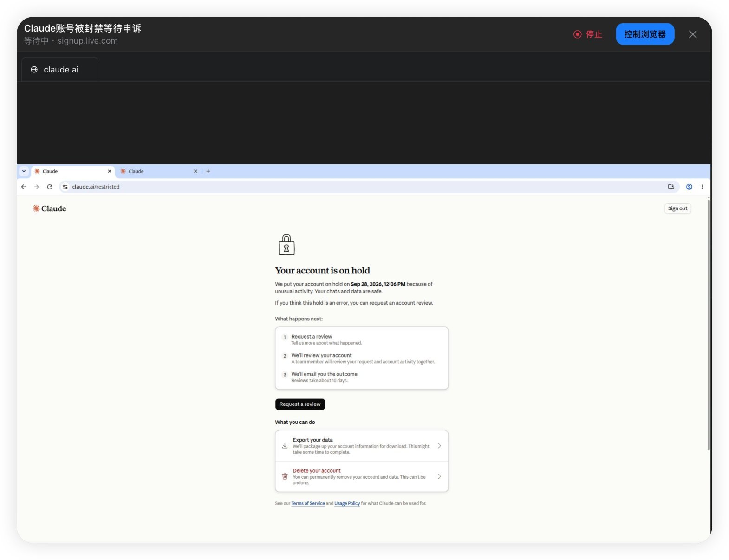Open the Export your data chevron
The width and height of the screenshot is (729, 560).
click(x=439, y=446)
